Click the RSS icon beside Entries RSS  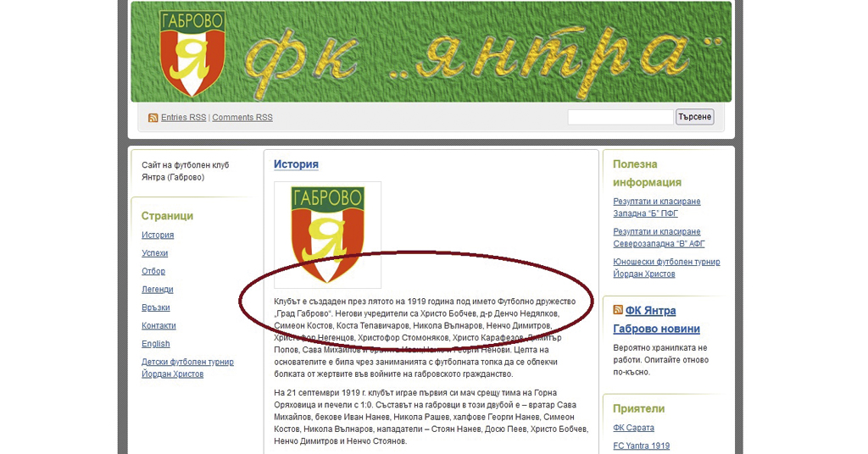[153, 118]
